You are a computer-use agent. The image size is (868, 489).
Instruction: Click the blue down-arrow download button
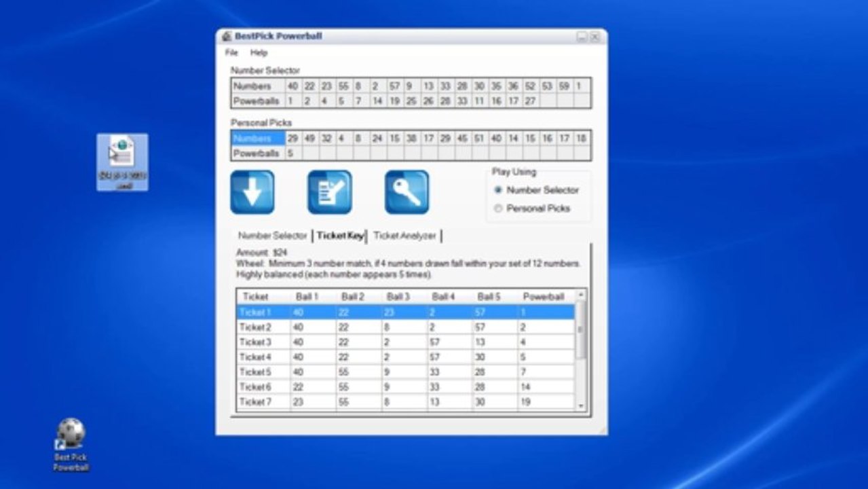pos(252,192)
